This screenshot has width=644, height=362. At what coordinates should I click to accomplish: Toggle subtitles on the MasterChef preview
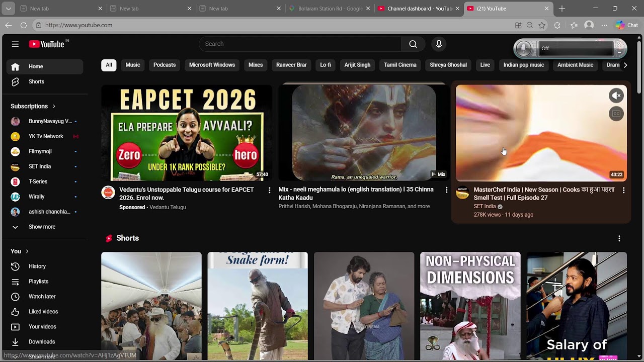click(x=616, y=114)
